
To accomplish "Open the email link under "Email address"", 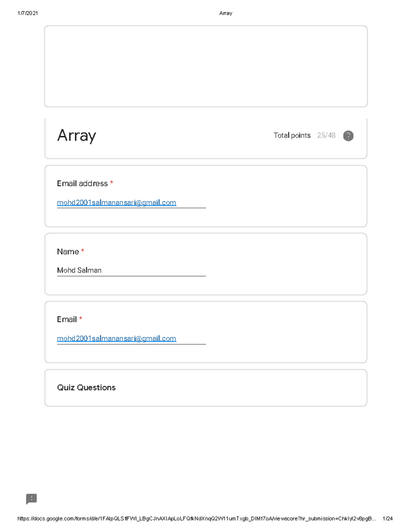I will [x=116, y=203].
